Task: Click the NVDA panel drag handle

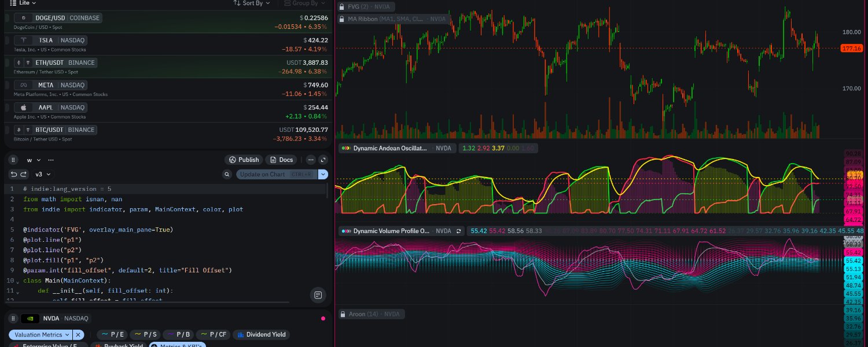Action: [13, 318]
